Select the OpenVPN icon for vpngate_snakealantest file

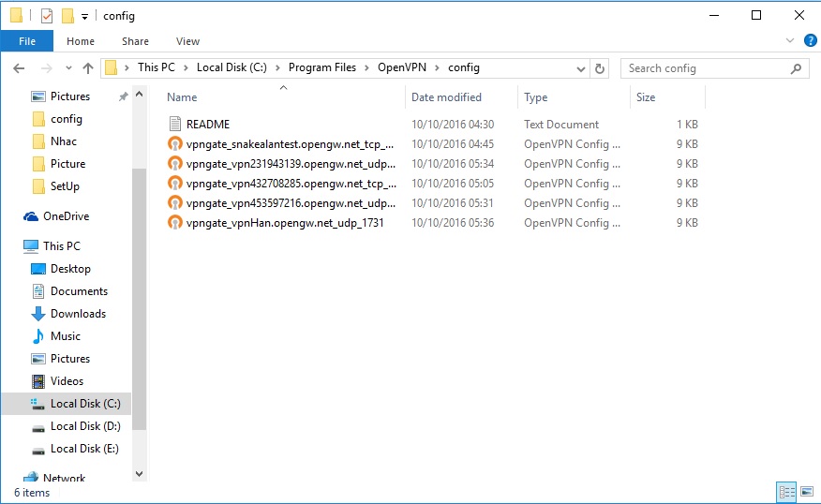(175, 144)
